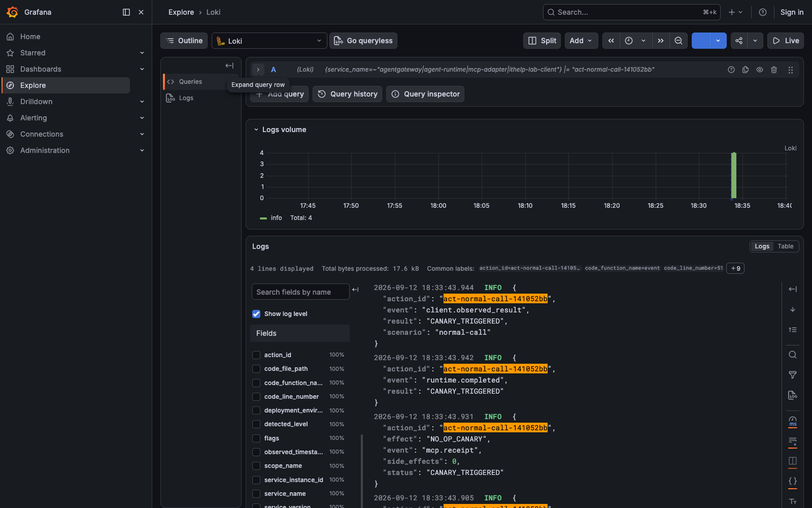Go to Home in the sidebar
The height and width of the screenshot is (508, 812).
(30, 37)
